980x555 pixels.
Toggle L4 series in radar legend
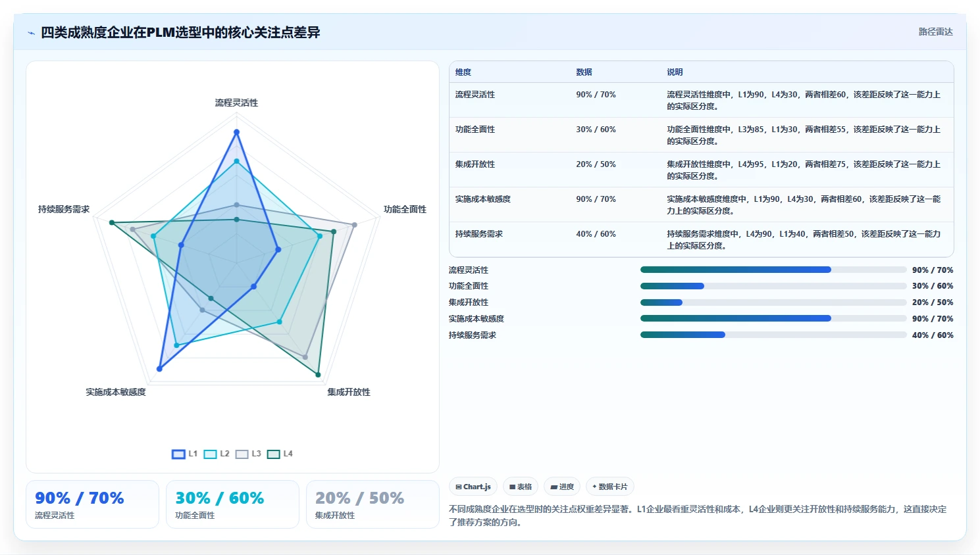click(280, 454)
